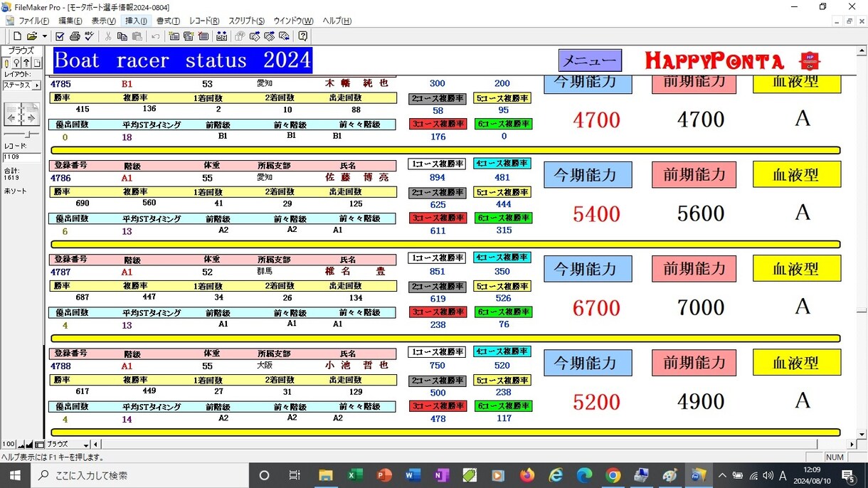Click the Print icon in toolbar

[x=75, y=36]
